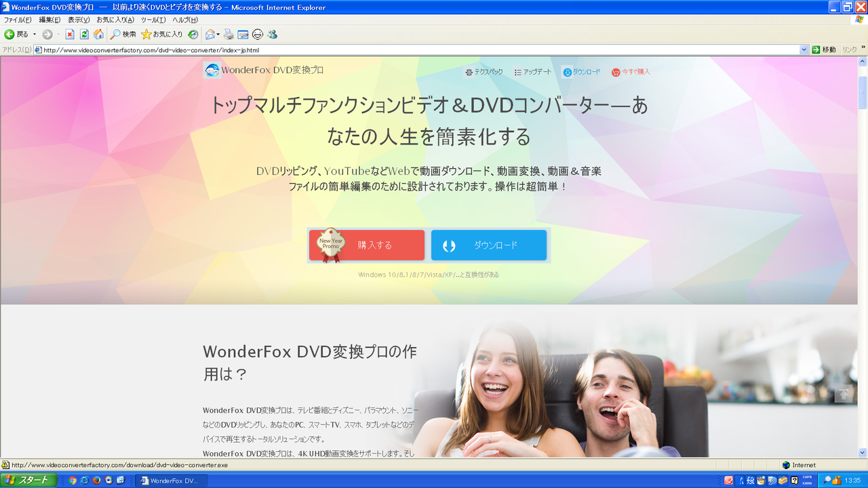Click the download URL in status bar
The height and width of the screenshot is (488, 868).
[119, 465]
